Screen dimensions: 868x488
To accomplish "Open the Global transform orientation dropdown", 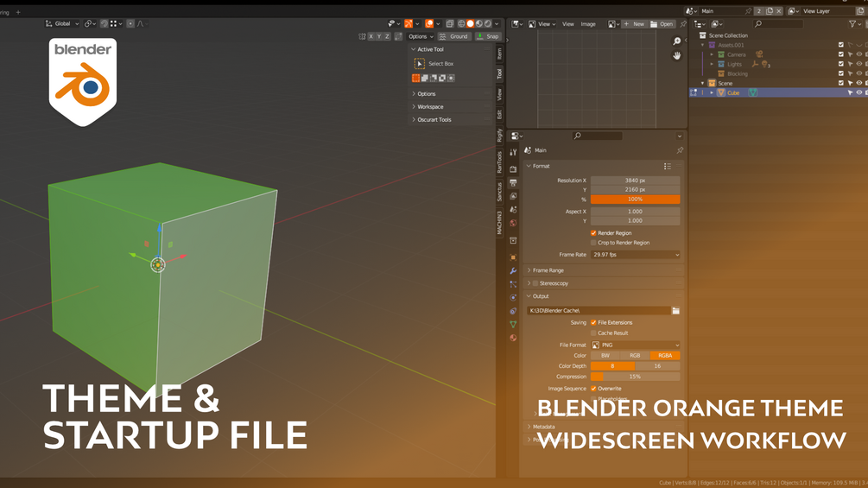I will tap(62, 24).
